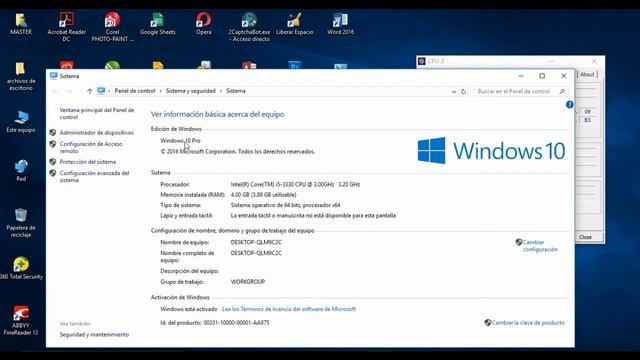Click the CPU-Z window title icon
Screen dimensions: 640x360
click(422, 61)
